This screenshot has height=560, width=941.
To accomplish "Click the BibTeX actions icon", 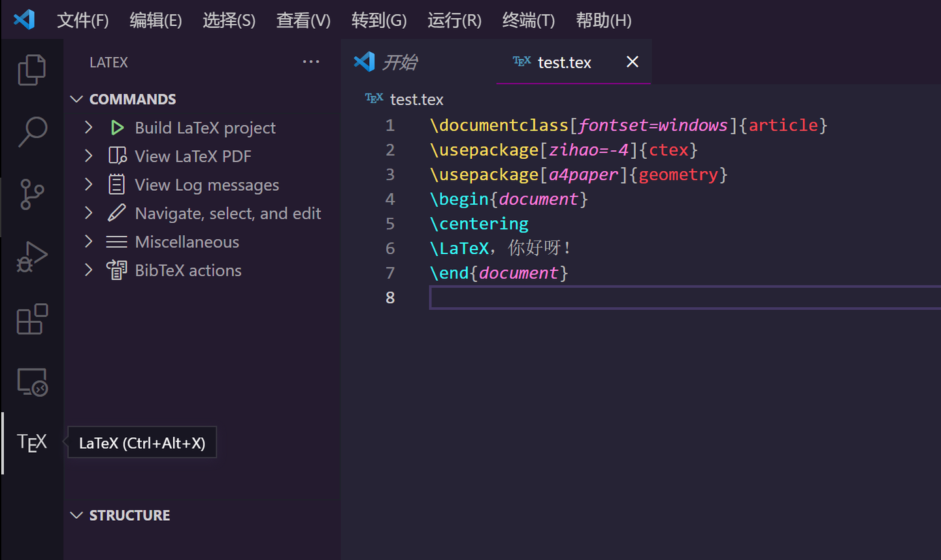I will [x=117, y=270].
